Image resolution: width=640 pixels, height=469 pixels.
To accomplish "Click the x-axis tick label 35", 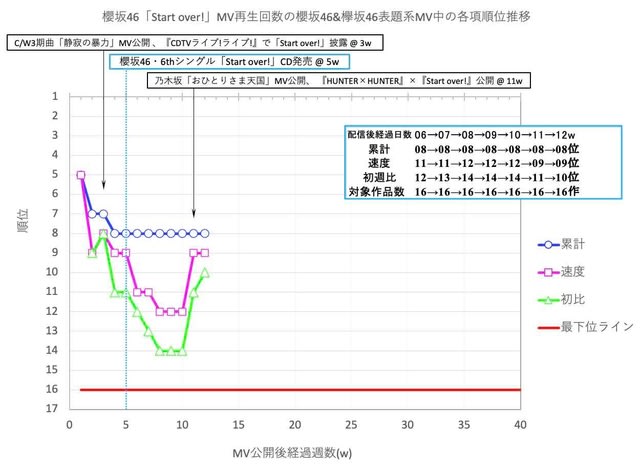I will 464,425.
